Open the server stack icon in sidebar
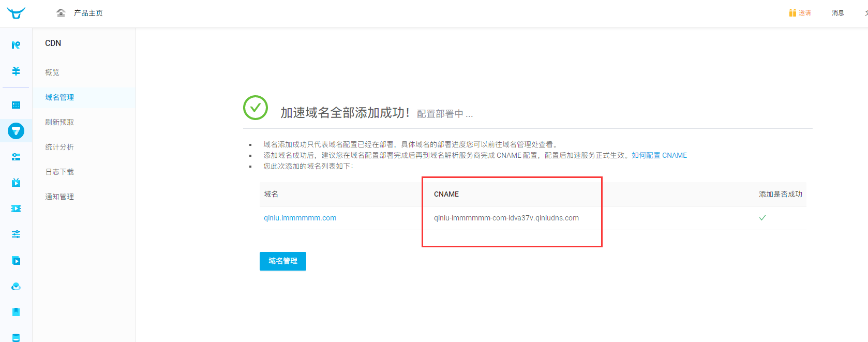Viewport: 868px width, 342px height. [x=16, y=157]
